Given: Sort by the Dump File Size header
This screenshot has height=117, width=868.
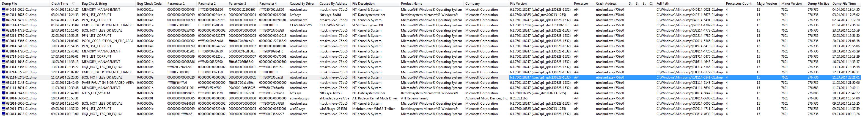Looking at the screenshot, I should (818, 3).
